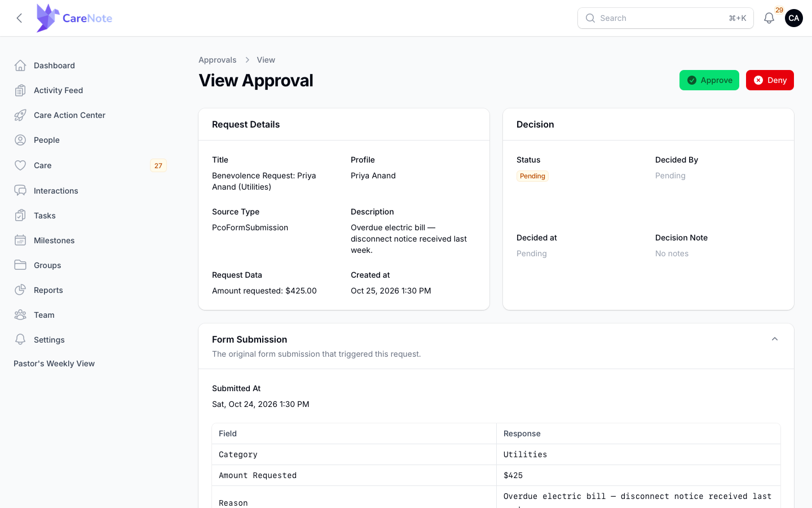
Task: Click the Pending status badge
Action: click(532, 176)
